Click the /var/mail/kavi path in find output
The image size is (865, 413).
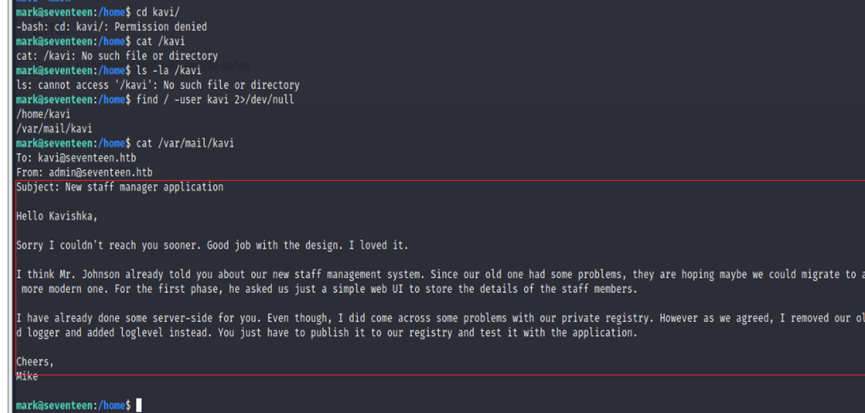click(x=54, y=129)
